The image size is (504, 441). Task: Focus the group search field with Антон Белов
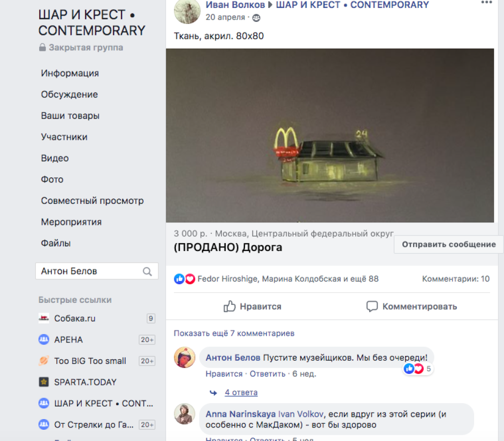[97, 271]
